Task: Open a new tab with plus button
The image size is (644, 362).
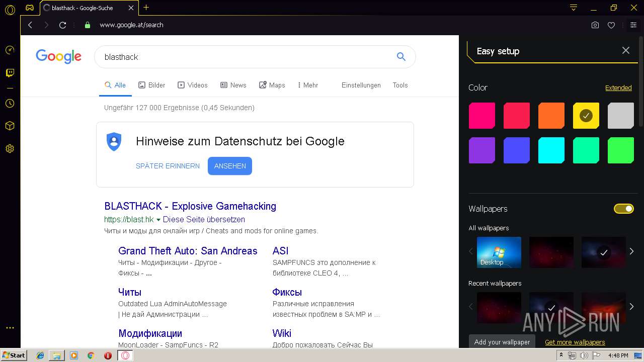Action: (x=146, y=8)
